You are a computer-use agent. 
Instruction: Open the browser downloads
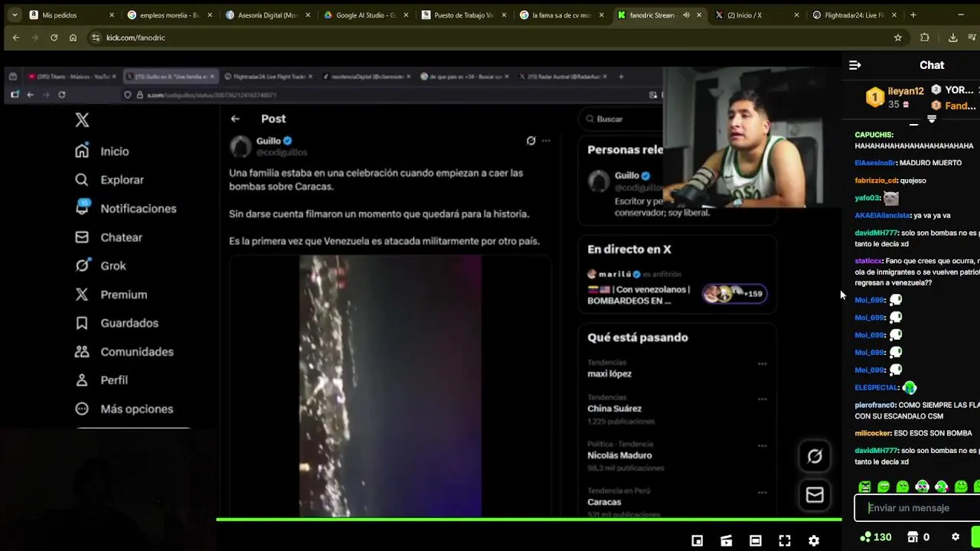click(952, 37)
